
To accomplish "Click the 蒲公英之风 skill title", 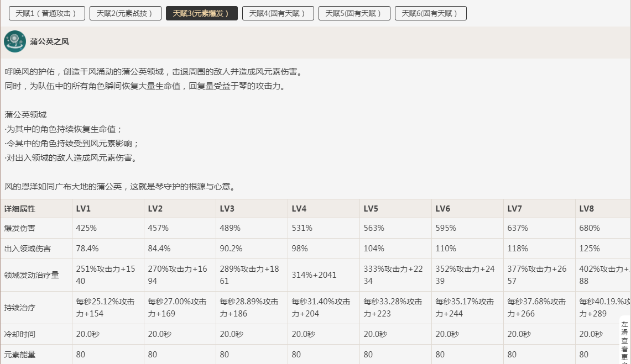I will tap(50, 41).
